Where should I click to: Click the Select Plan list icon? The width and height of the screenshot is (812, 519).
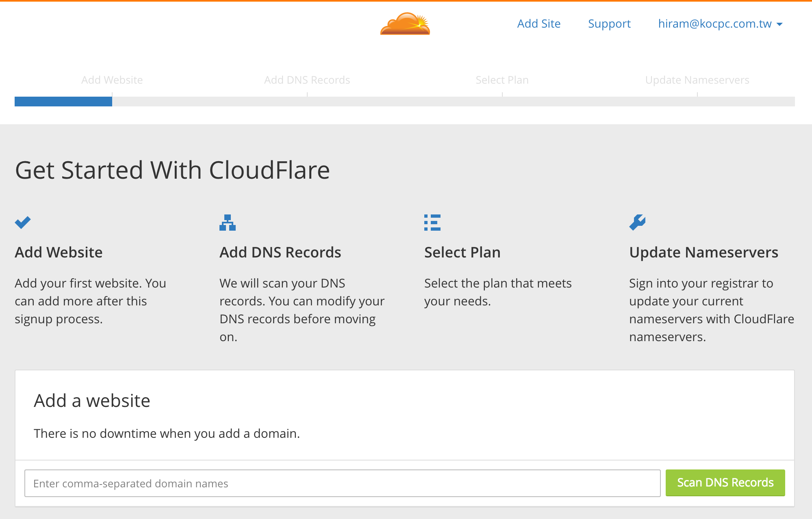pos(432,223)
